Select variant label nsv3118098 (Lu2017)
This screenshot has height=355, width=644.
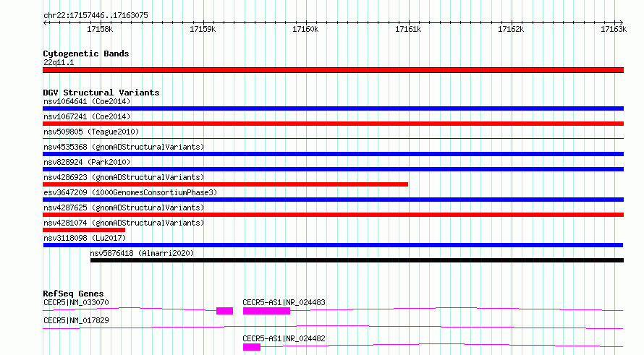(85, 238)
